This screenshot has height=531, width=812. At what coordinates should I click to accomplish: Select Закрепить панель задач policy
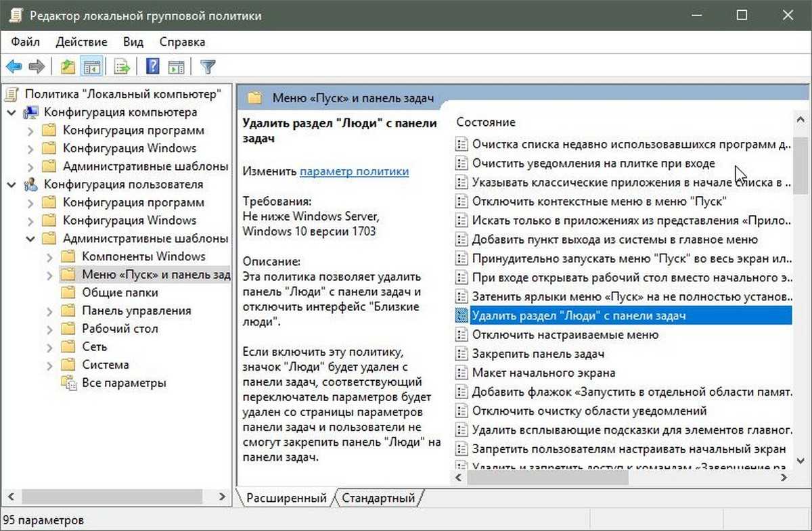(538, 354)
